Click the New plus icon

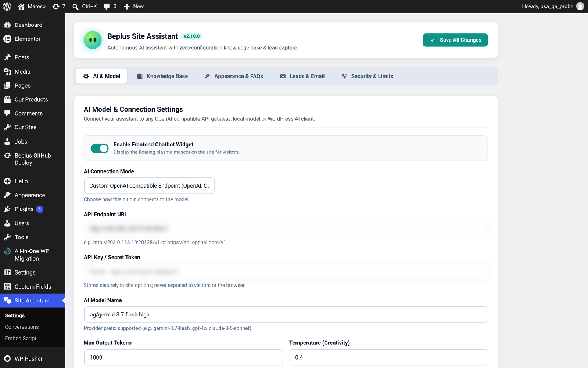[x=127, y=6]
